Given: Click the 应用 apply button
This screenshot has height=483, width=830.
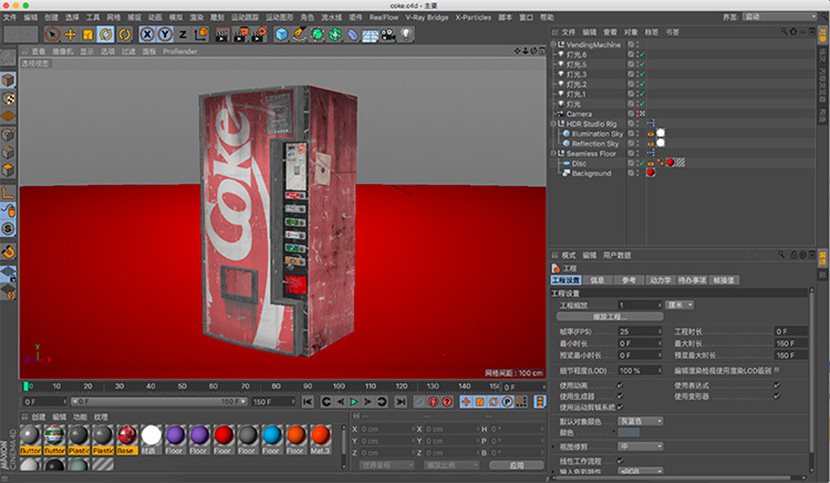Looking at the screenshot, I should coord(516,466).
